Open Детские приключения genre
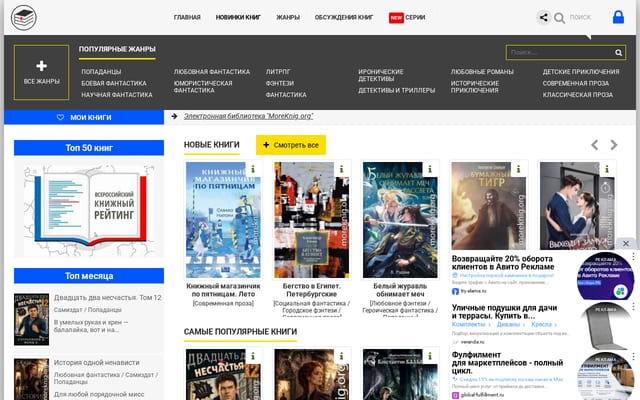 click(x=581, y=71)
